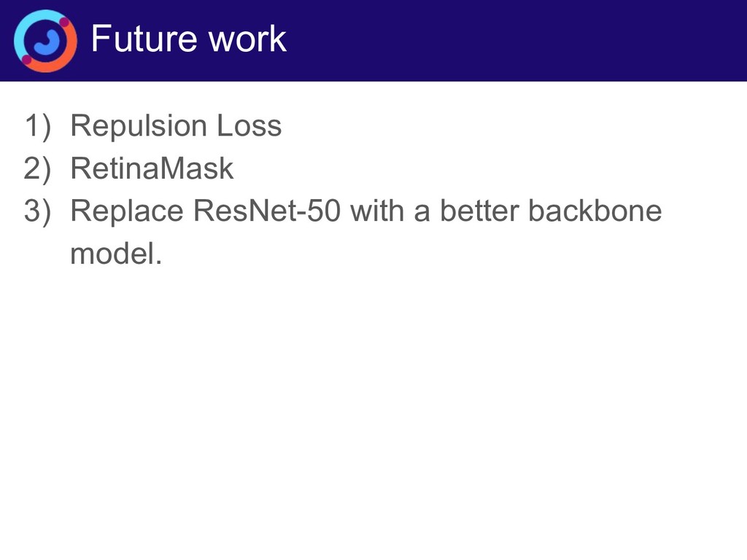Image resolution: width=747 pixels, height=560 pixels.
Task: Click the word 'work' in the title
Action: click(x=248, y=39)
